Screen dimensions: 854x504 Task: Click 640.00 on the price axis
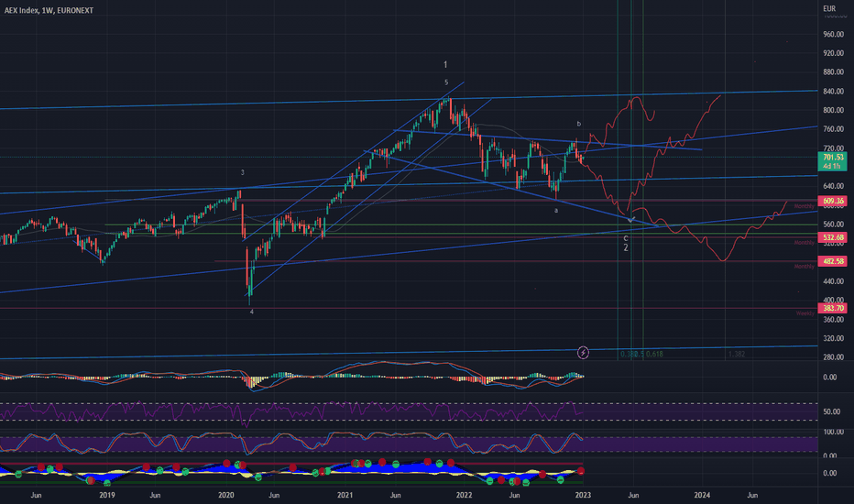(833, 186)
